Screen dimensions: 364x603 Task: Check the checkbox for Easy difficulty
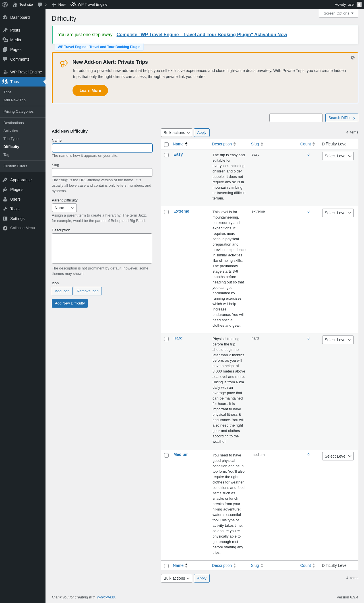point(166,155)
